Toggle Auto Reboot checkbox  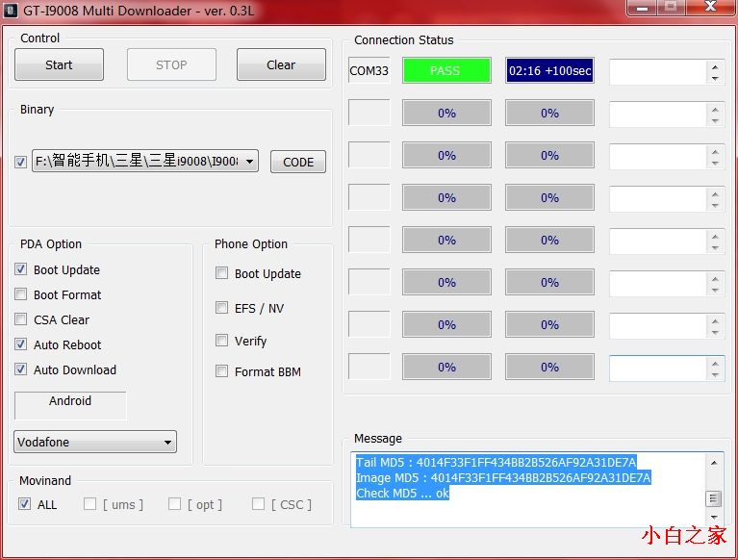point(21,344)
